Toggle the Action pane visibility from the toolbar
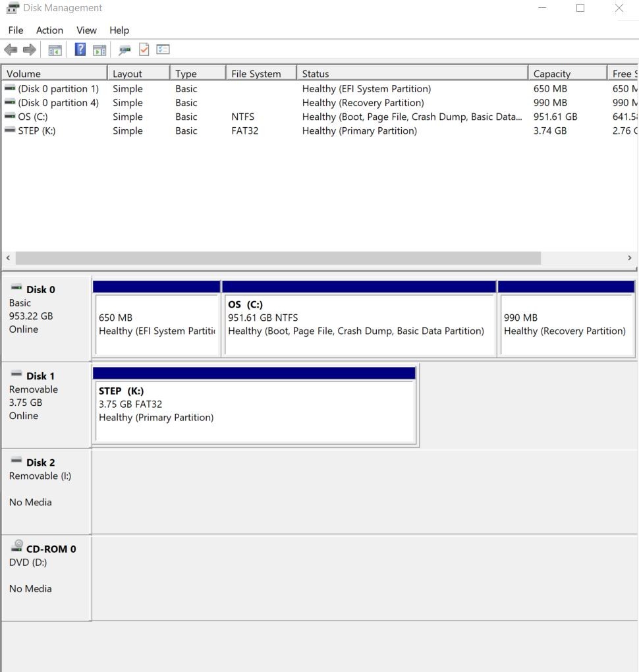 pyautogui.click(x=99, y=49)
